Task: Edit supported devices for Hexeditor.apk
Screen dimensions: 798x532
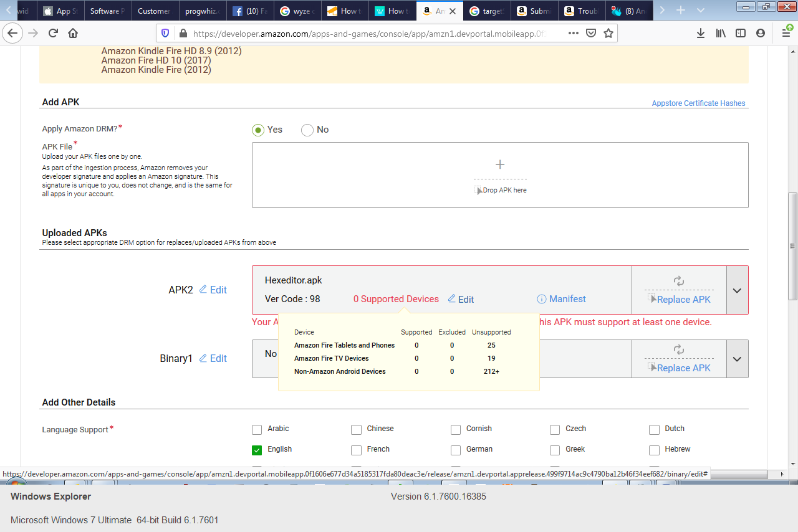Action: click(x=461, y=299)
